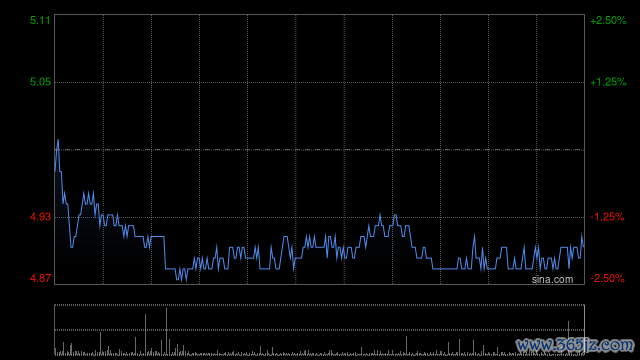This screenshot has width=640, height=360.
Task: Click the 4.87 price axis label
Action: pos(40,278)
